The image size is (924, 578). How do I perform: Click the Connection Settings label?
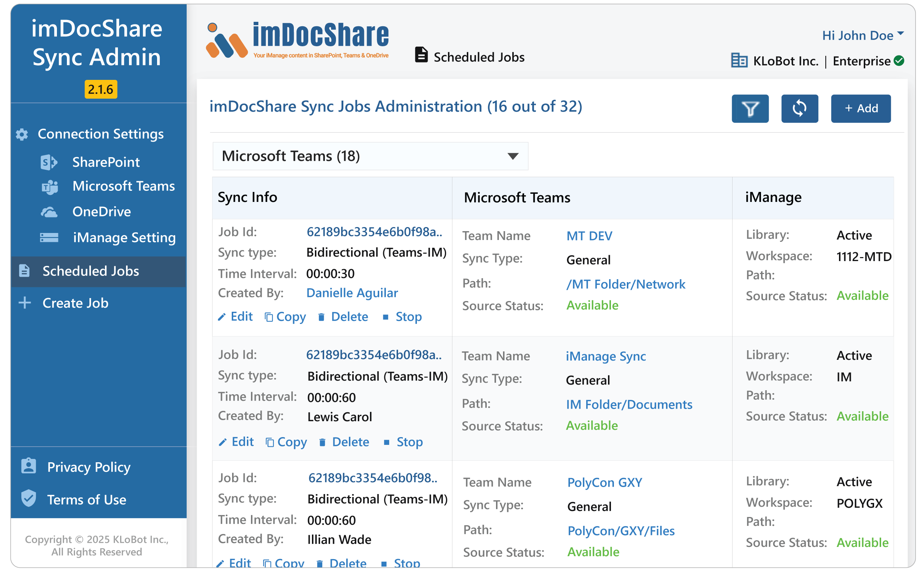(101, 134)
